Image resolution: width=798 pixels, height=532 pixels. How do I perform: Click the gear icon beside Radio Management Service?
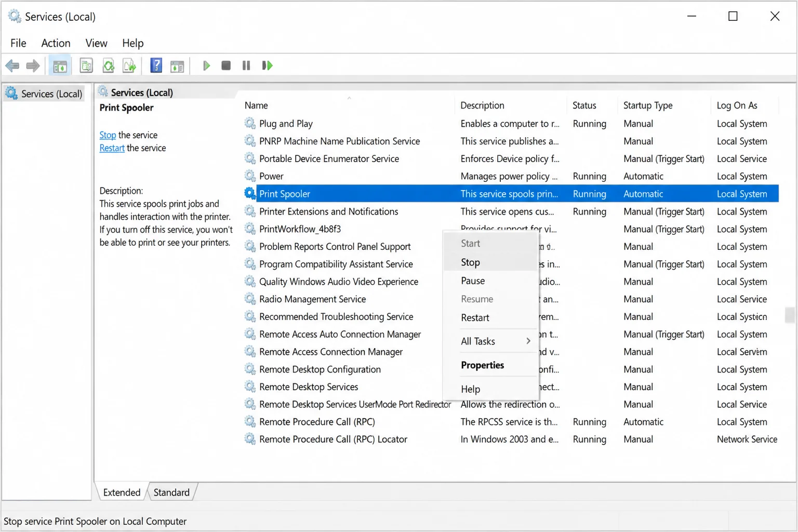(250, 299)
